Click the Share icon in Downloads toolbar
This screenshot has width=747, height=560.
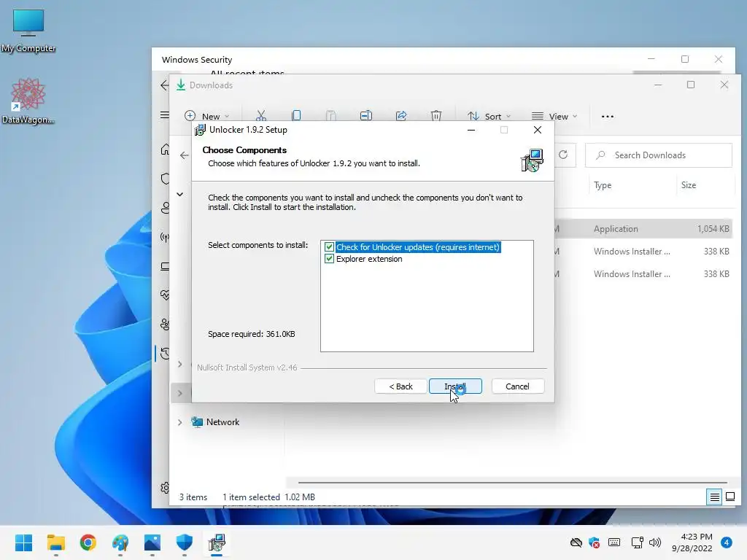401,116
